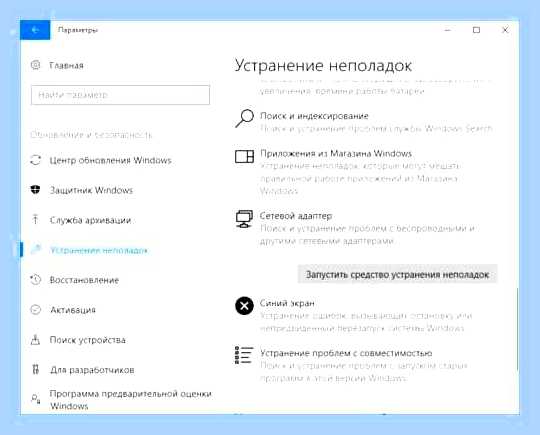Select the Синий экран troubleshooter
540x435 pixels.
(x=287, y=303)
